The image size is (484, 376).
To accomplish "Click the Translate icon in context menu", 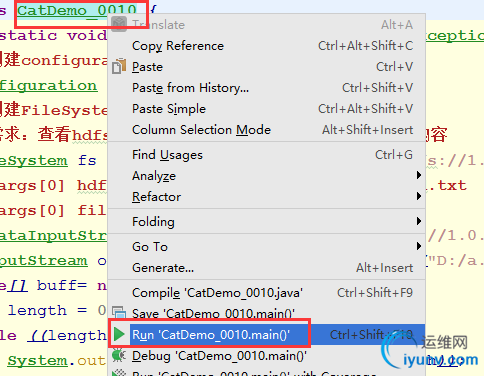I will [x=119, y=24].
